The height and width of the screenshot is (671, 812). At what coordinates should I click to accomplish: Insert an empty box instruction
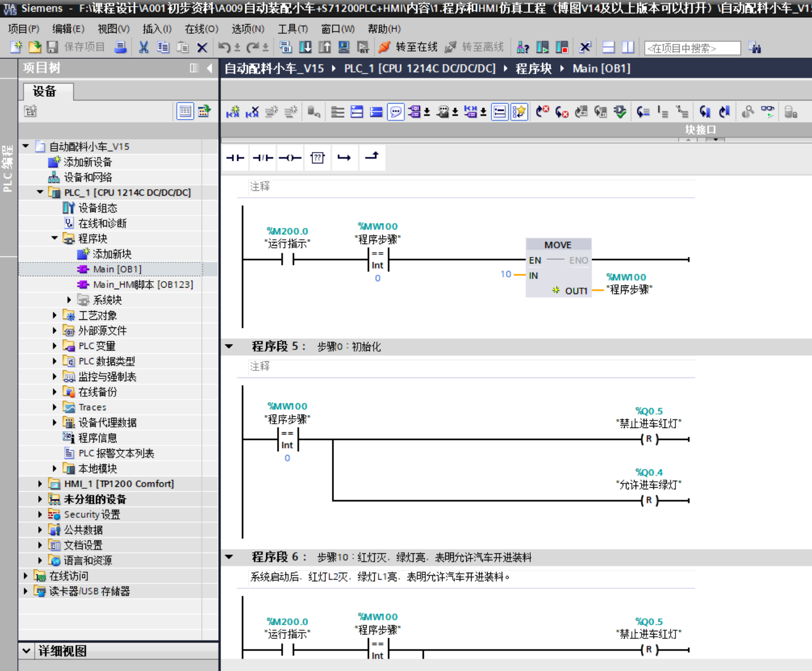click(x=317, y=158)
